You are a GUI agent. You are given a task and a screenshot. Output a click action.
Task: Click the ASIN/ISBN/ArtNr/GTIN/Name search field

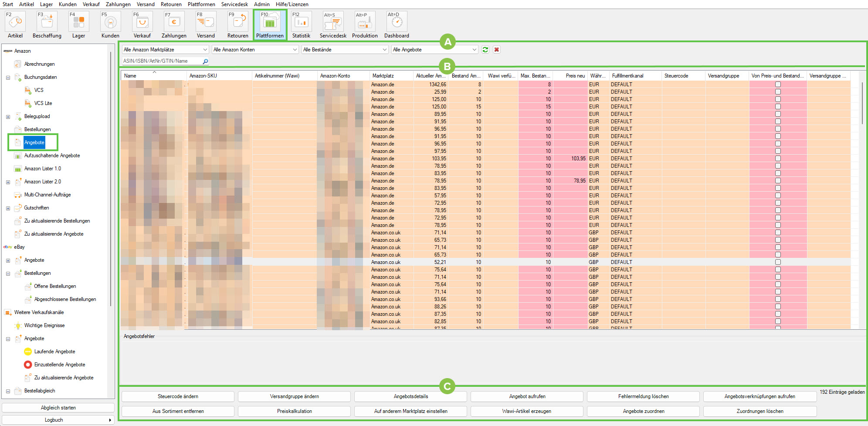coord(161,61)
